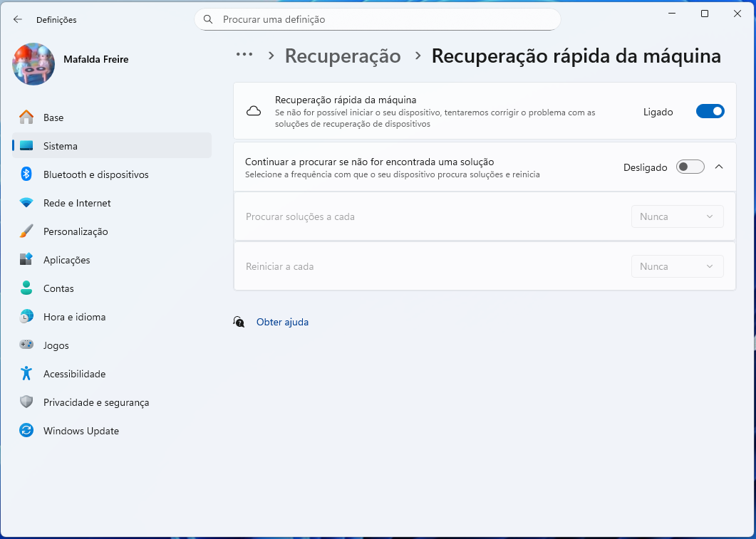This screenshot has width=756, height=539.
Task: Open the Obter ajuda link
Action: click(x=282, y=322)
